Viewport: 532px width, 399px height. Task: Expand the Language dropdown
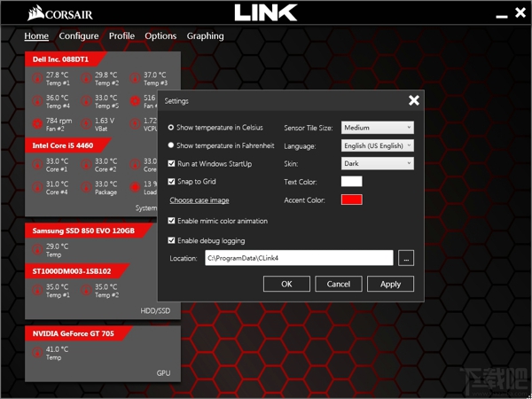click(378, 145)
